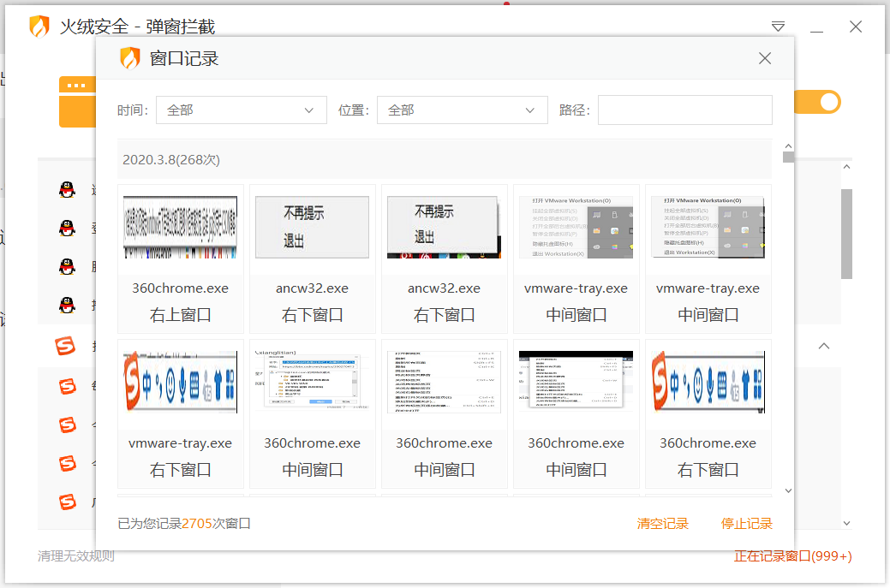The height and width of the screenshot is (588, 890).
Task: Click the dialog scrollbar down arrow
Action: coord(788,490)
